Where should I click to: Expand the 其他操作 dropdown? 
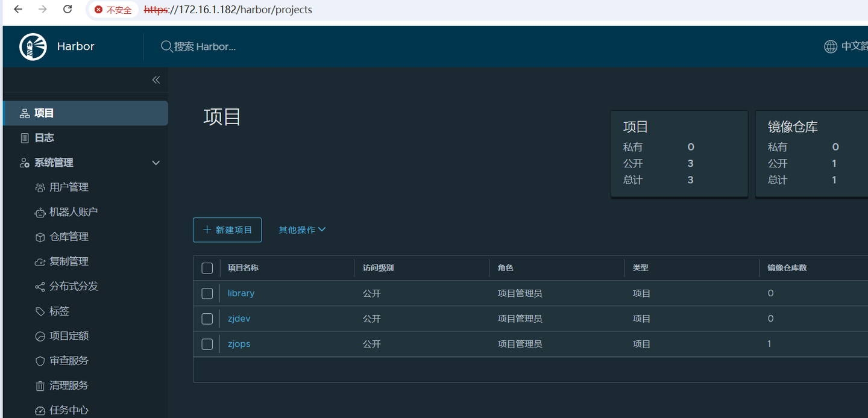(301, 229)
